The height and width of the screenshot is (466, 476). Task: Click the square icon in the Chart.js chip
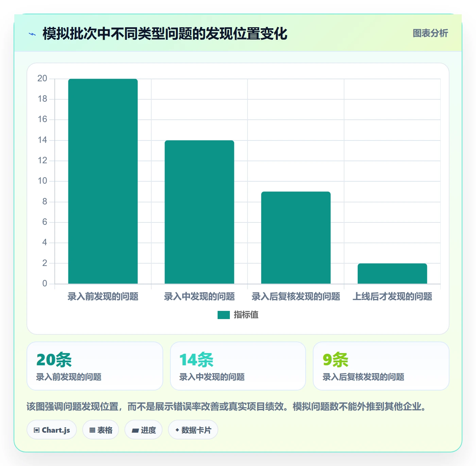click(37, 430)
